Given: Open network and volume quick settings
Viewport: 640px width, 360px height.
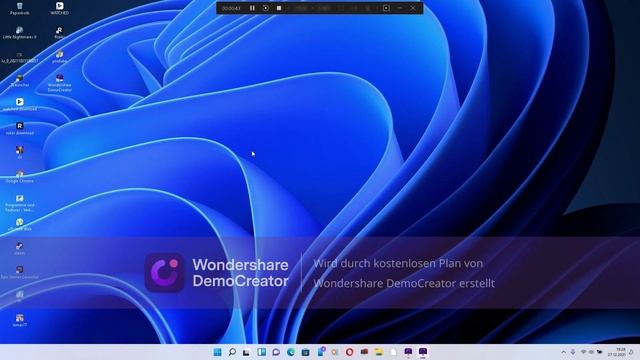Looking at the screenshot, I should tap(591, 352).
